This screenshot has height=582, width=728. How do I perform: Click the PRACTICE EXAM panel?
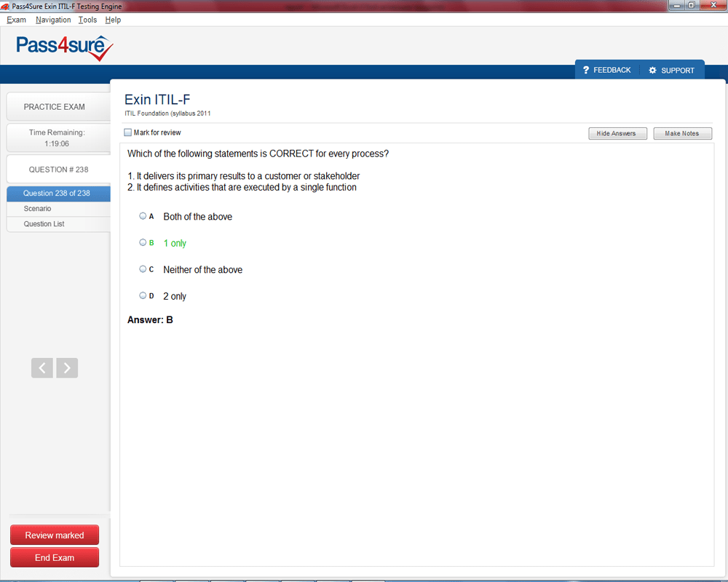click(58, 107)
